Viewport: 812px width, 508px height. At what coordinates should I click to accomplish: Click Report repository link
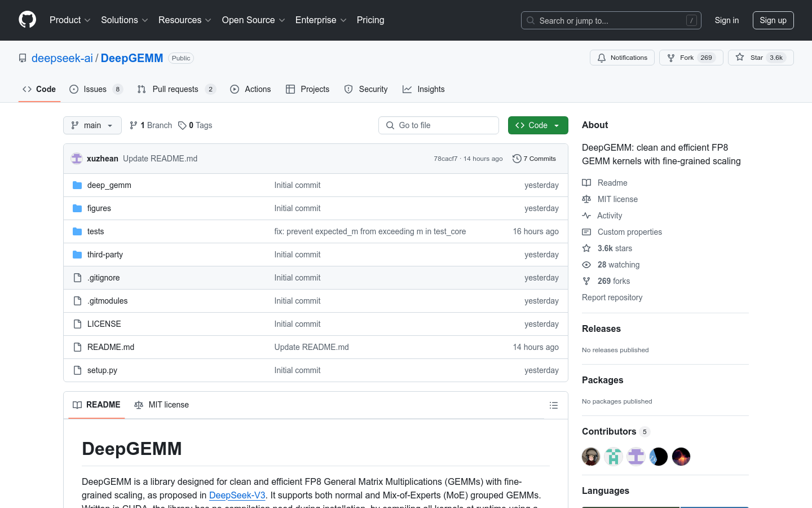[612, 297]
